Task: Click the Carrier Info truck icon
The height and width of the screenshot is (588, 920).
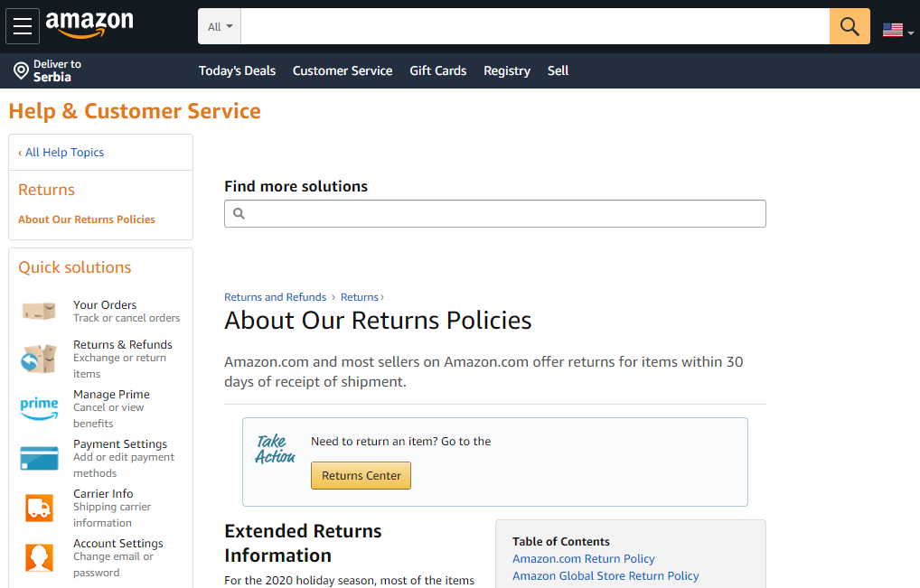Action: click(x=39, y=508)
